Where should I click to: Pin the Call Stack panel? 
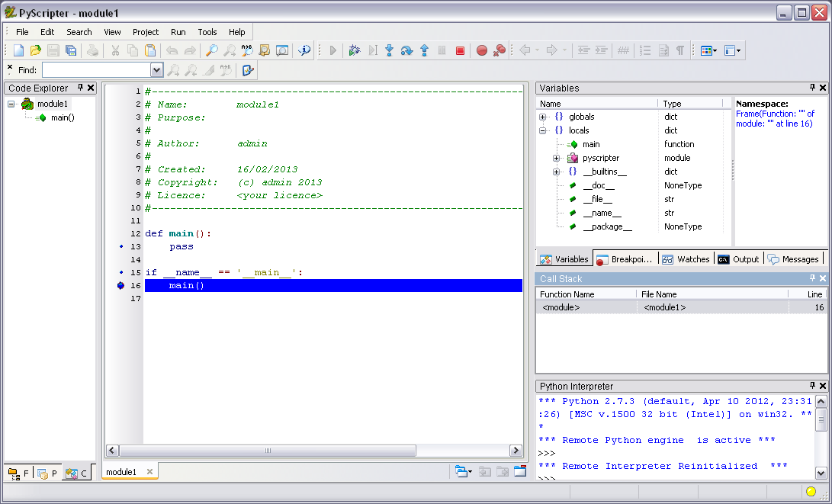(x=812, y=278)
